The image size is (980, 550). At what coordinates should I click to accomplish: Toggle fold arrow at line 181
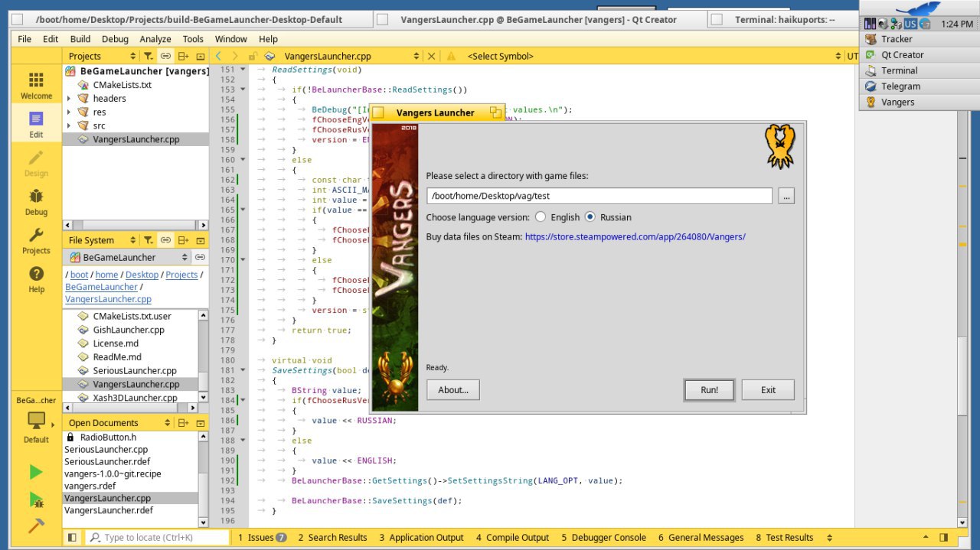tap(243, 370)
